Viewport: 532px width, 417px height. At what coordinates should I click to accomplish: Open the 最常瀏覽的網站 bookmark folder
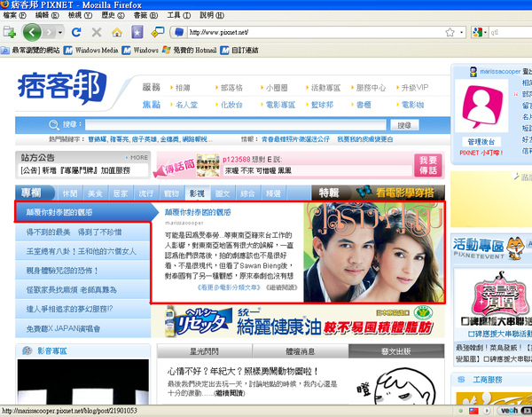click(30, 51)
